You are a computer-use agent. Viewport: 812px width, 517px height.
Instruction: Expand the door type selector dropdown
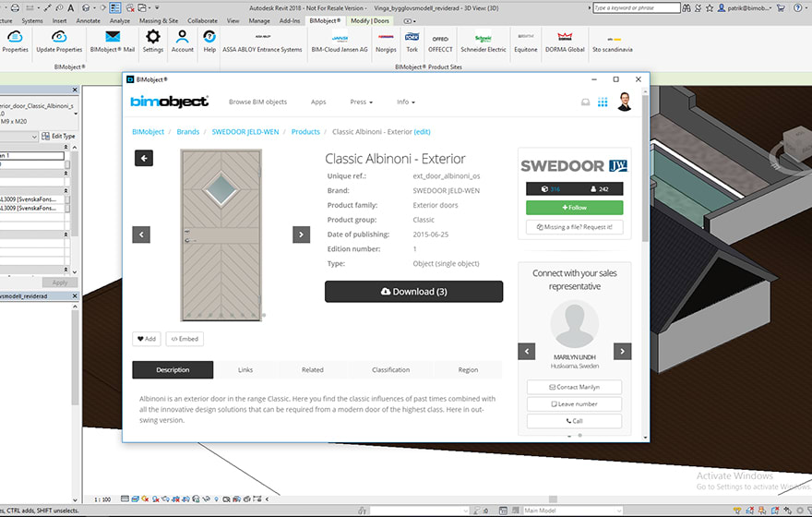tap(76, 114)
